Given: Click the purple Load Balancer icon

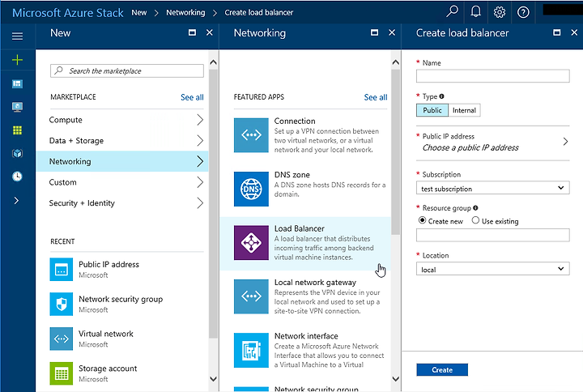Looking at the screenshot, I should coord(251,243).
